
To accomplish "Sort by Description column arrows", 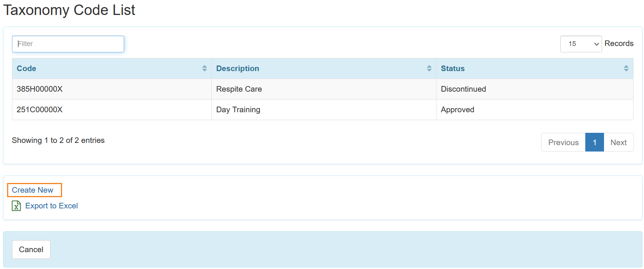I will coord(429,68).
